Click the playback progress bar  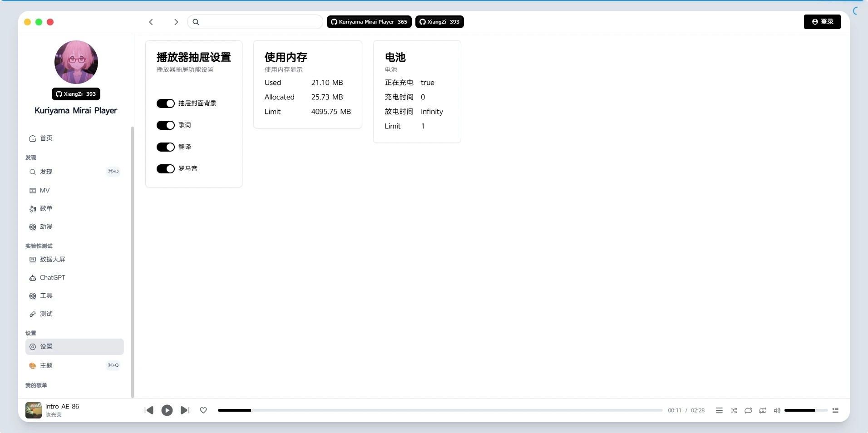pos(440,410)
